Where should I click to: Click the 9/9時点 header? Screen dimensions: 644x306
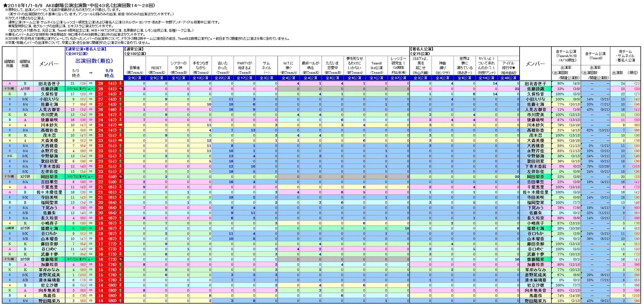click(x=109, y=73)
